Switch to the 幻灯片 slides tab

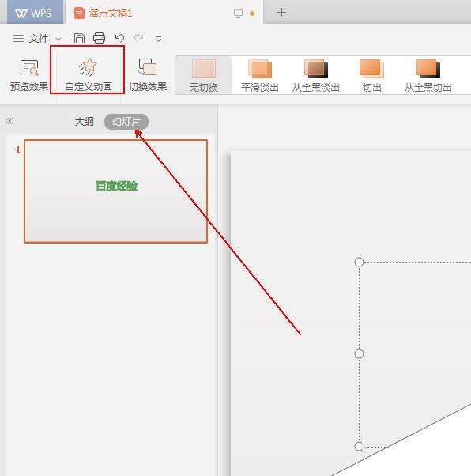coord(126,122)
